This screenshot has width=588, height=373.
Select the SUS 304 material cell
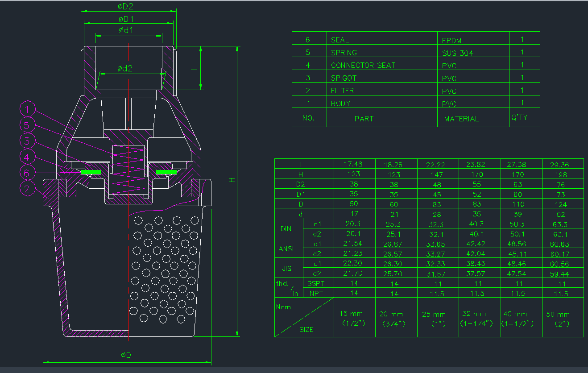tap(457, 53)
